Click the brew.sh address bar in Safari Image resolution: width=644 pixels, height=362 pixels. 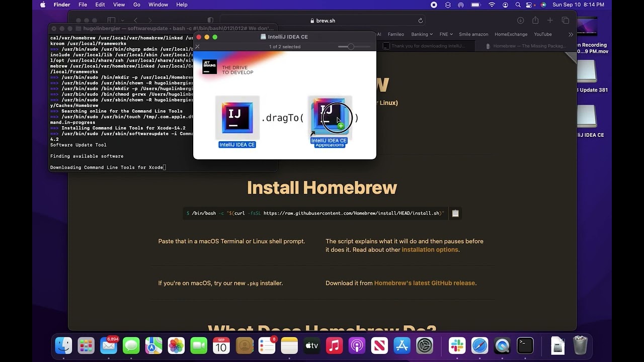pos(322,21)
